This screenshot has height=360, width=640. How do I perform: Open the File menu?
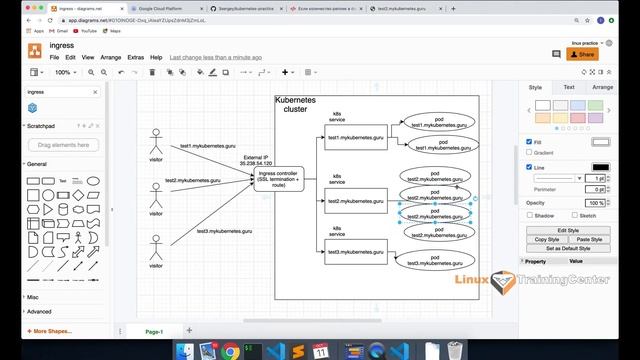pos(54,58)
